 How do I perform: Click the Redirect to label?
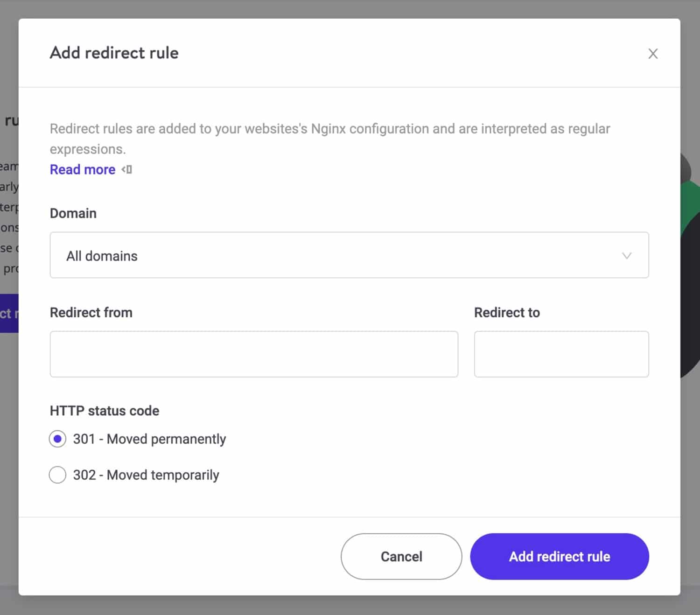click(507, 312)
